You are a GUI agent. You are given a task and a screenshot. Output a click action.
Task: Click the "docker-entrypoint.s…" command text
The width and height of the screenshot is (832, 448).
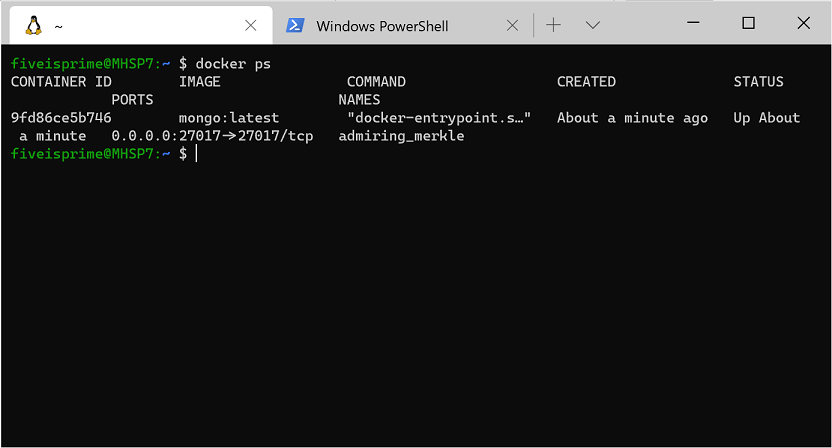coord(439,118)
